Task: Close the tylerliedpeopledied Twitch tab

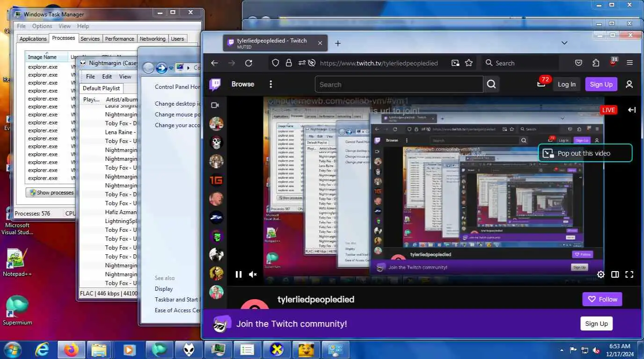Action: pos(320,43)
